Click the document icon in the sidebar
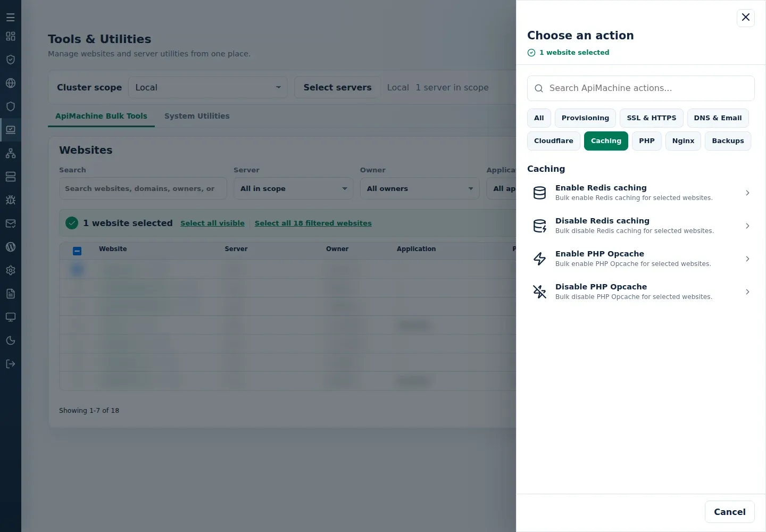 pyautogui.click(x=11, y=294)
